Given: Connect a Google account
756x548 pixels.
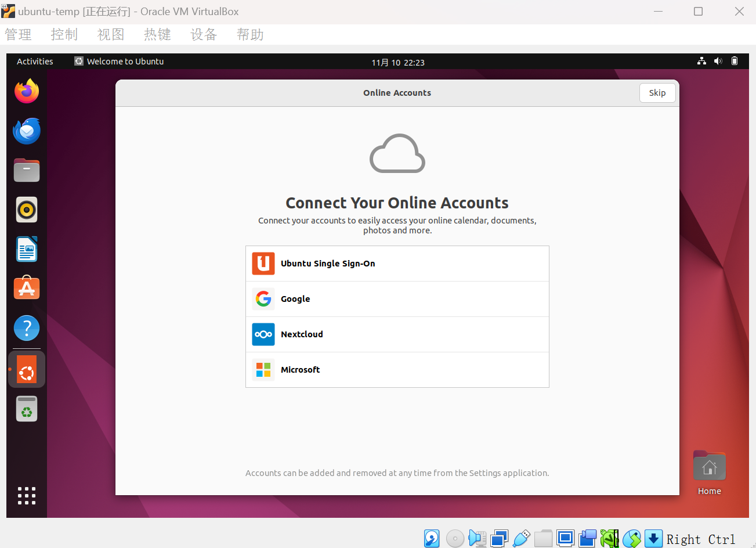Looking at the screenshot, I should 397,299.
